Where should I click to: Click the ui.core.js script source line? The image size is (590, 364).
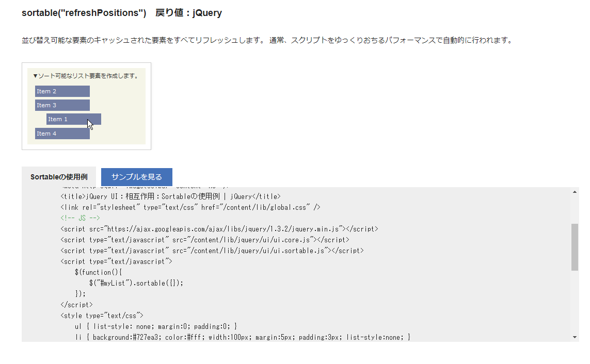coord(205,240)
